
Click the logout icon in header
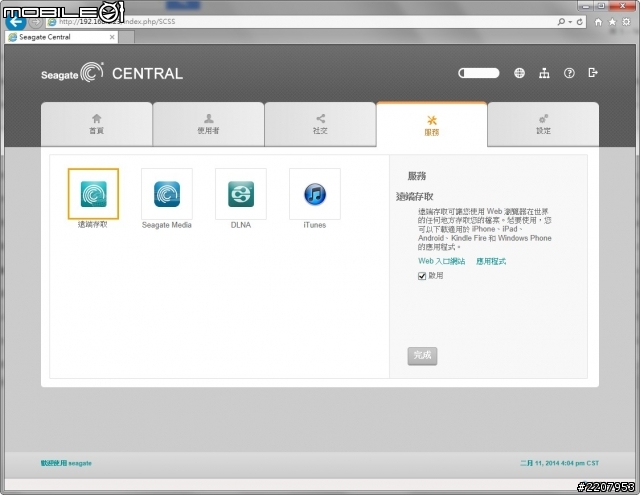593,73
